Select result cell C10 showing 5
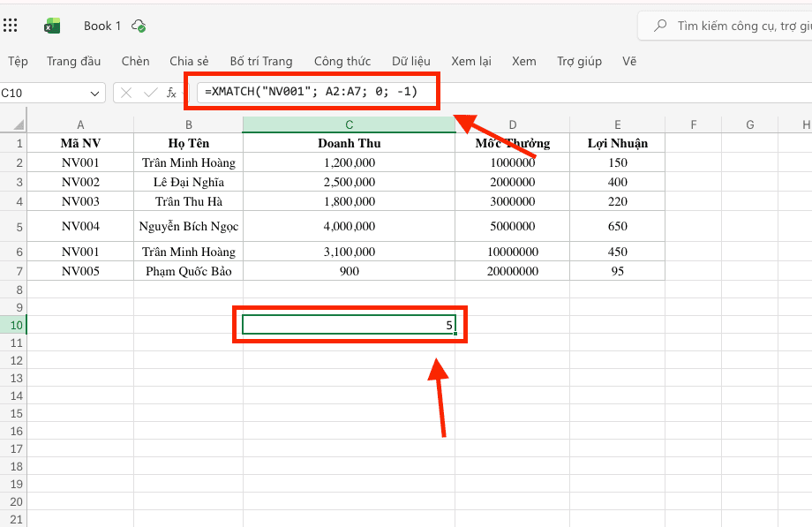The height and width of the screenshot is (527, 812). [x=349, y=325]
